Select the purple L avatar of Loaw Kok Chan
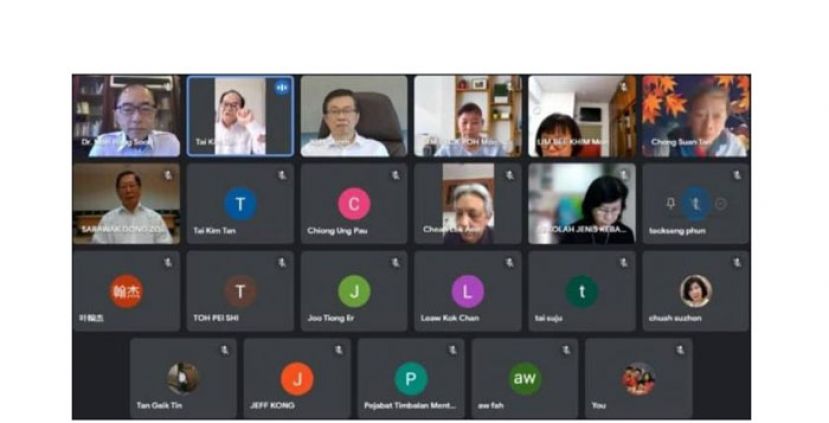829x423 pixels. 467,291
